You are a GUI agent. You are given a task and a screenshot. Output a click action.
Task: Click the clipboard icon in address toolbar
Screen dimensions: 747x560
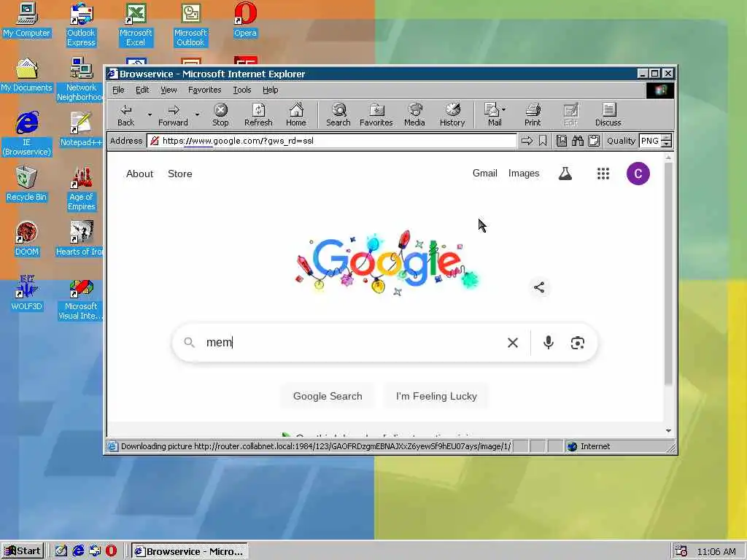pyautogui.click(x=594, y=141)
